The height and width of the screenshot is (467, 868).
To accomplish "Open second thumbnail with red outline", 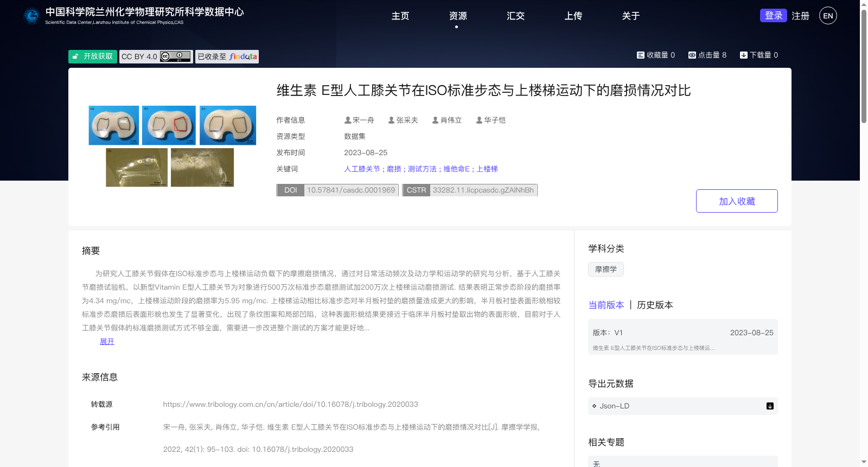I will coord(169,125).
